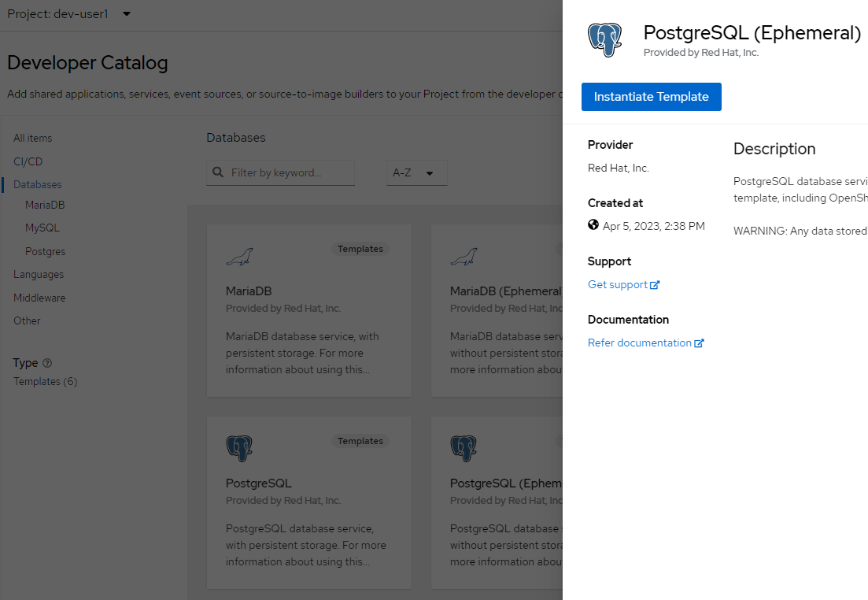Click the Developer Catalog heading

point(87,63)
